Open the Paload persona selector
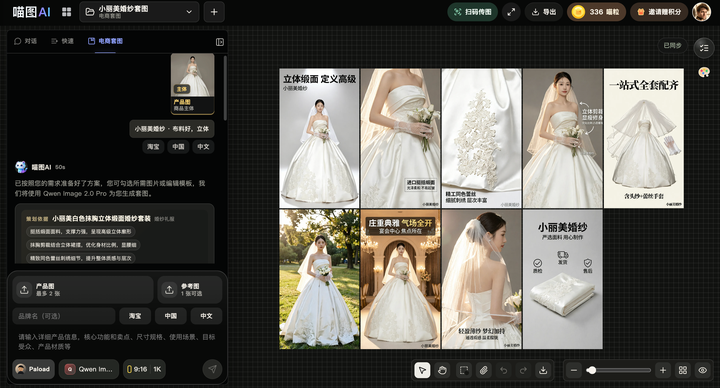This screenshot has width=720, height=388. [x=34, y=369]
